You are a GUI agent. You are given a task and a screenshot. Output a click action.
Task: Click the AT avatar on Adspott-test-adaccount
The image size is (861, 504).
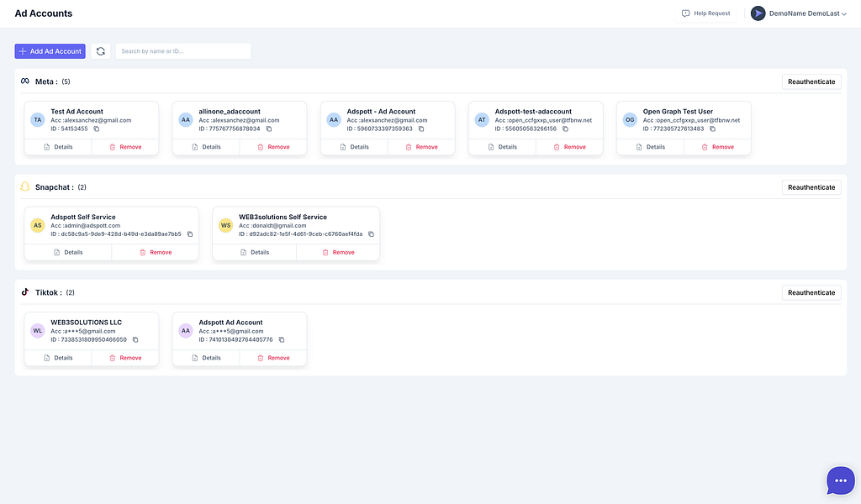click(482, 119)
